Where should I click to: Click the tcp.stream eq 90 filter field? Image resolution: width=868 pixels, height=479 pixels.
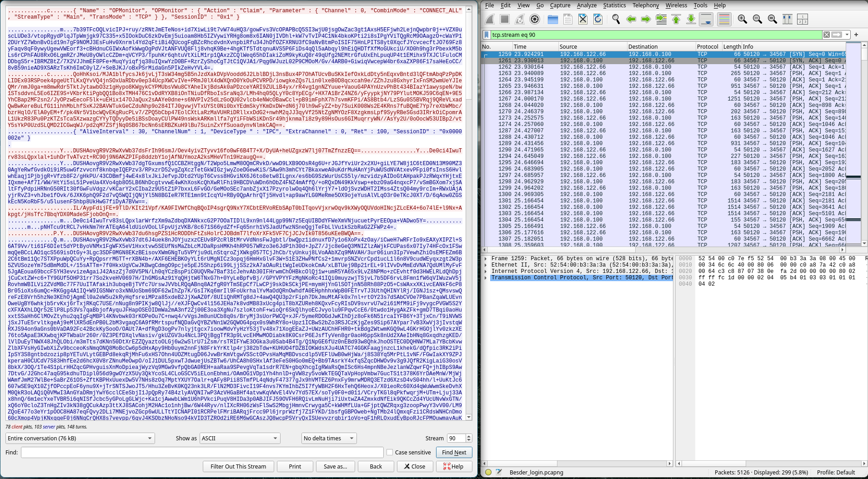pos(656,35)
